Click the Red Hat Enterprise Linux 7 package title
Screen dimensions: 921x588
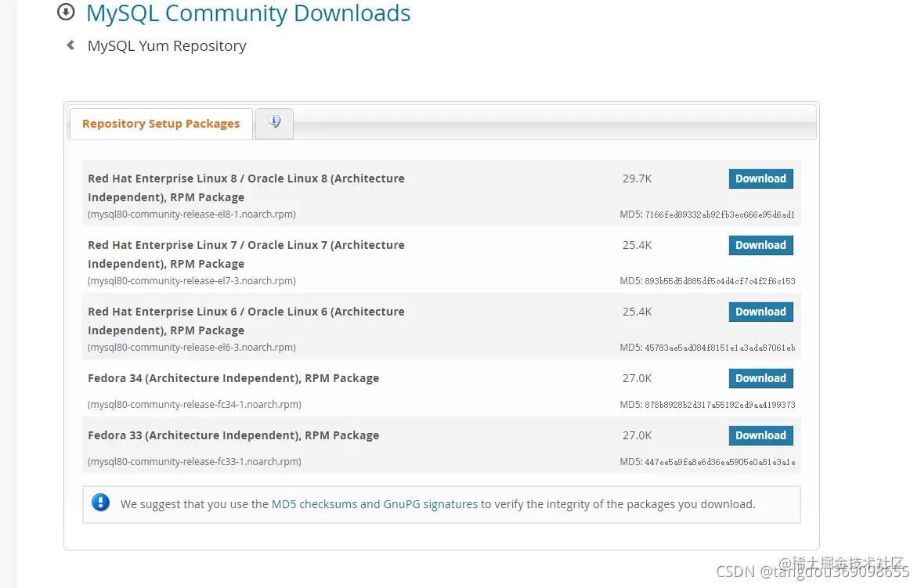pos(246,254)
